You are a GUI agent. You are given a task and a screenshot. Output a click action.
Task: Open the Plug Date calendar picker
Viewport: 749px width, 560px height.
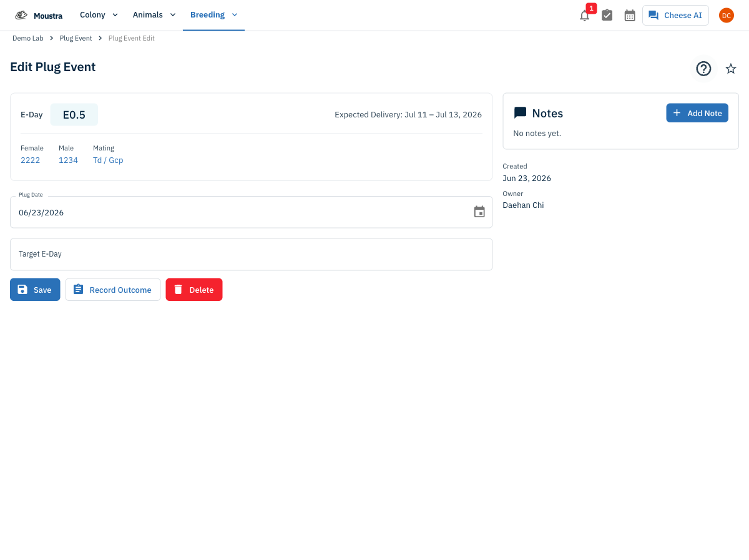pyautogui.click(x=479, y=212)
